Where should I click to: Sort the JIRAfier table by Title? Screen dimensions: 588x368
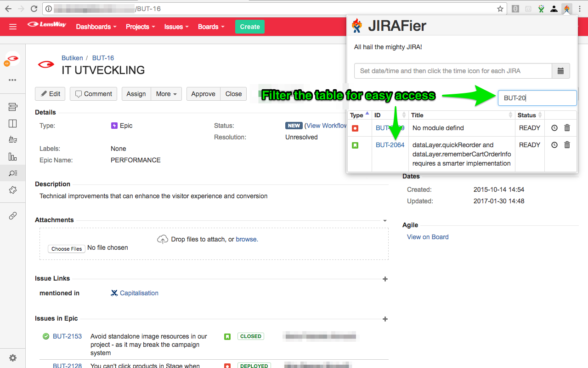coord(462,115)
